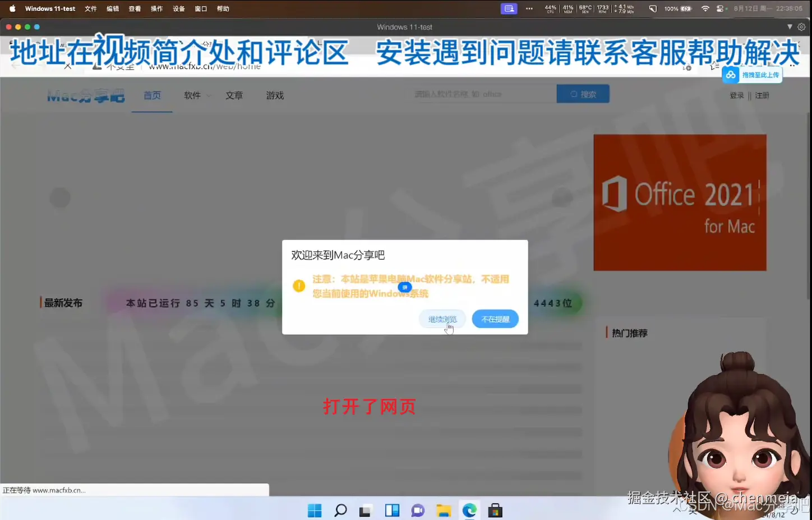This screenshot has width=812, height=520.
Task: Click the 拖拽至此上传 upload control
Action: [x=753, y=74]
